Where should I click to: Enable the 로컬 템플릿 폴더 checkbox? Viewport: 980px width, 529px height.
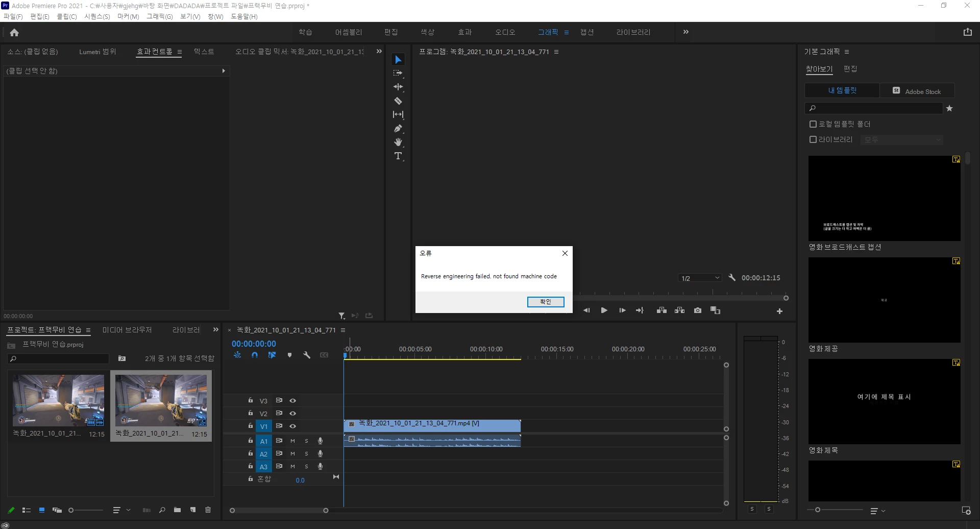click(x=813, y=124)
